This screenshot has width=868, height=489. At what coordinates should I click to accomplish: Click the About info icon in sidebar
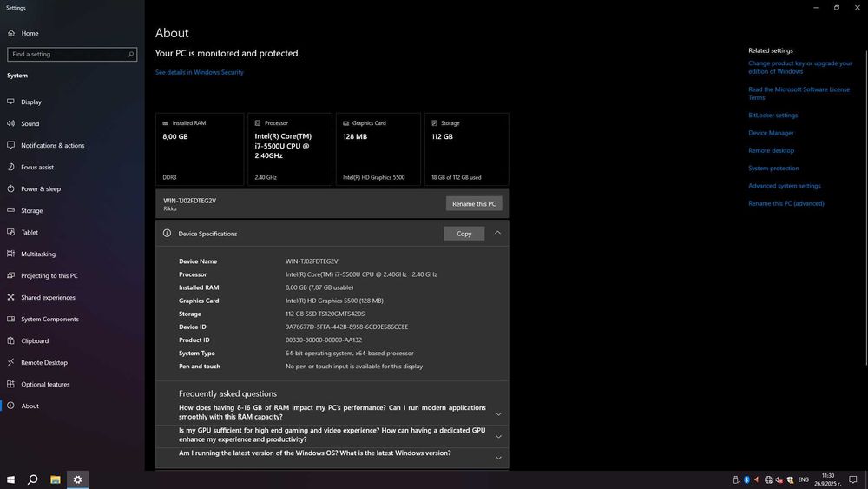coord(10,406)
